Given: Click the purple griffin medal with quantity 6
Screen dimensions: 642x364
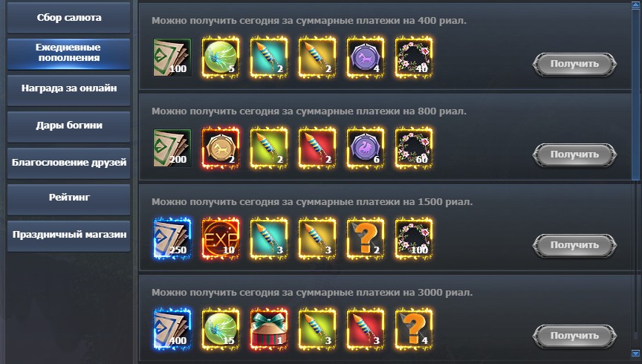Looking at the screenshot, I should pos(366,148).
